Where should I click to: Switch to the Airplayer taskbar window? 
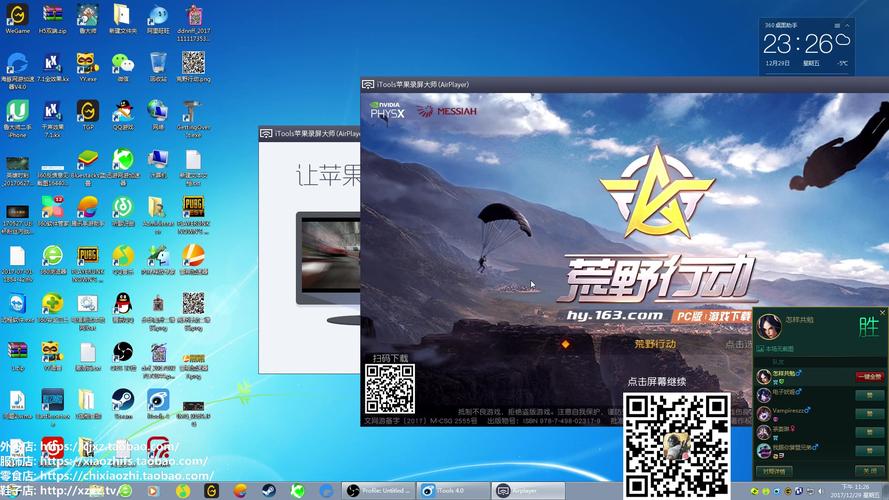pyautogui.click(x=528, y=490)
